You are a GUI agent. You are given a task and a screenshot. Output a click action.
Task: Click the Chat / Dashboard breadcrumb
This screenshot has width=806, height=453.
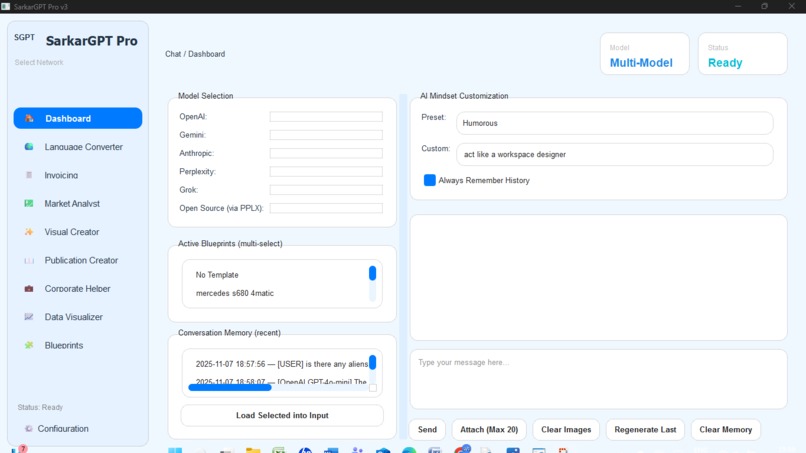(195, 54)
